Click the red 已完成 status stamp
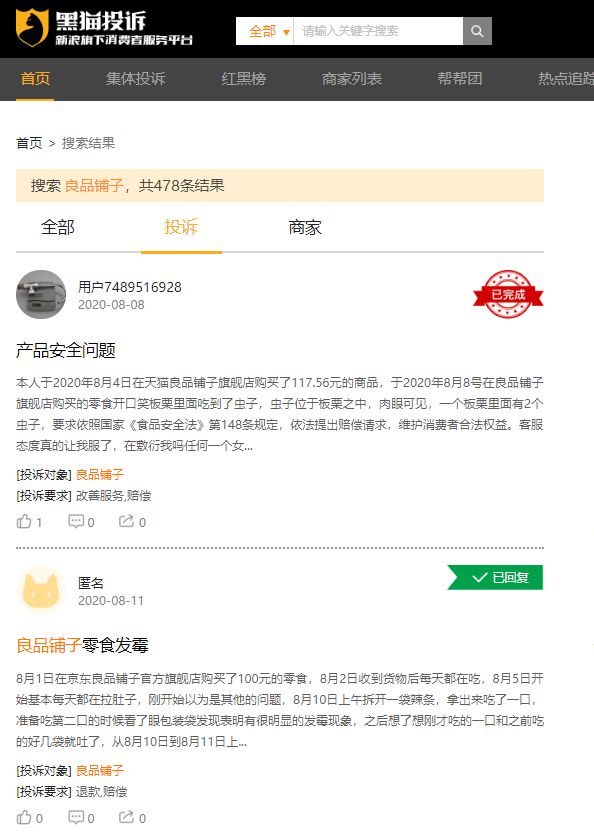This screenshot has width=594, height=832. click(x=508, y=294)
